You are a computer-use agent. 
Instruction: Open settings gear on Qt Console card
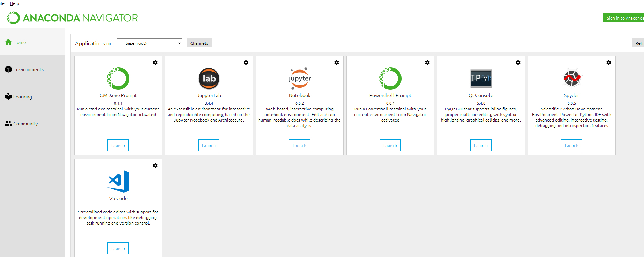pyautogui.click(x=518, y=63)
